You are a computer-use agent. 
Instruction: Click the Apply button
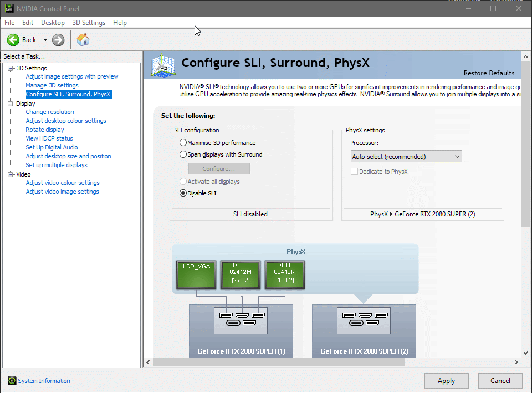tap(446, 381)
